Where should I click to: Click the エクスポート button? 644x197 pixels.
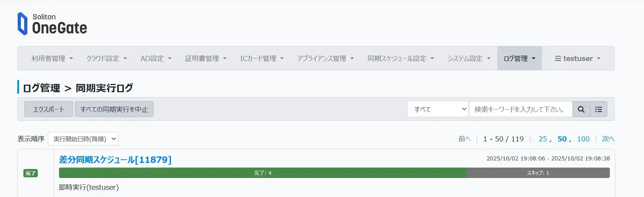click(49, 109)
